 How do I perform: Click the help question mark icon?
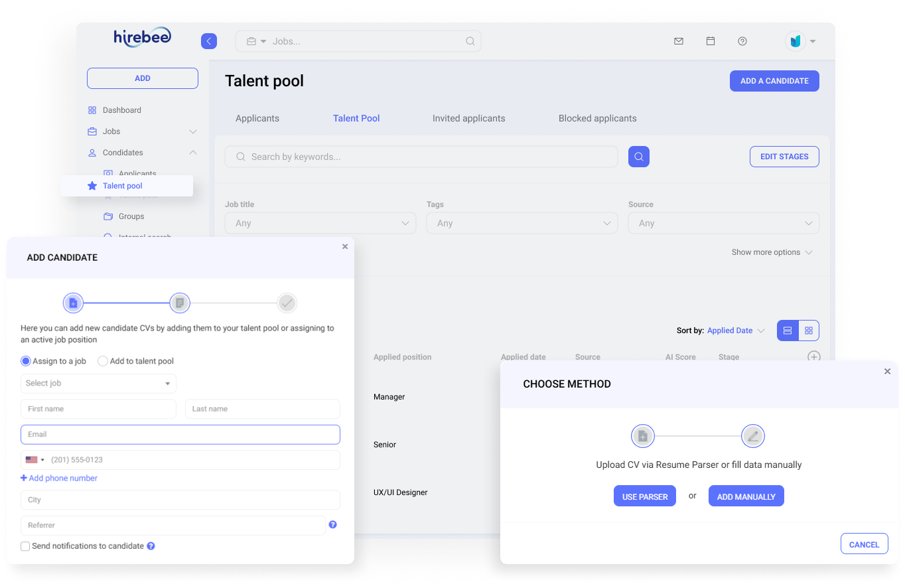click(742, 40)
